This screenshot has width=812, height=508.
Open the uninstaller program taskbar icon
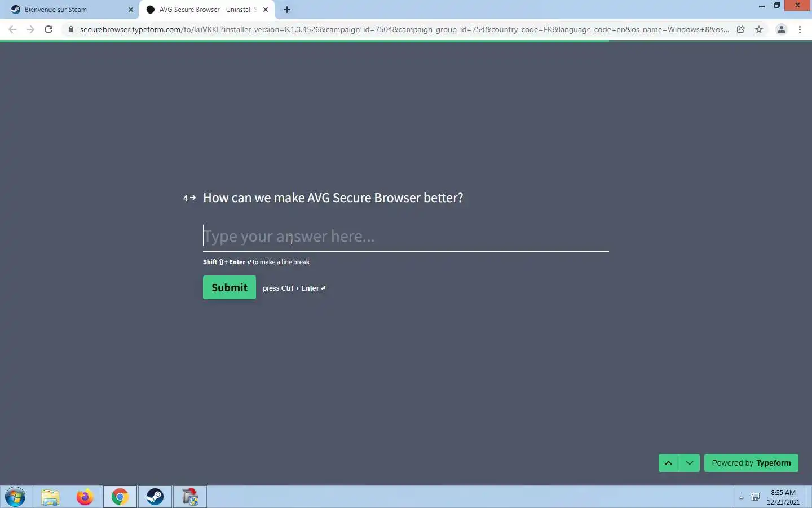(x=190, y=497)
